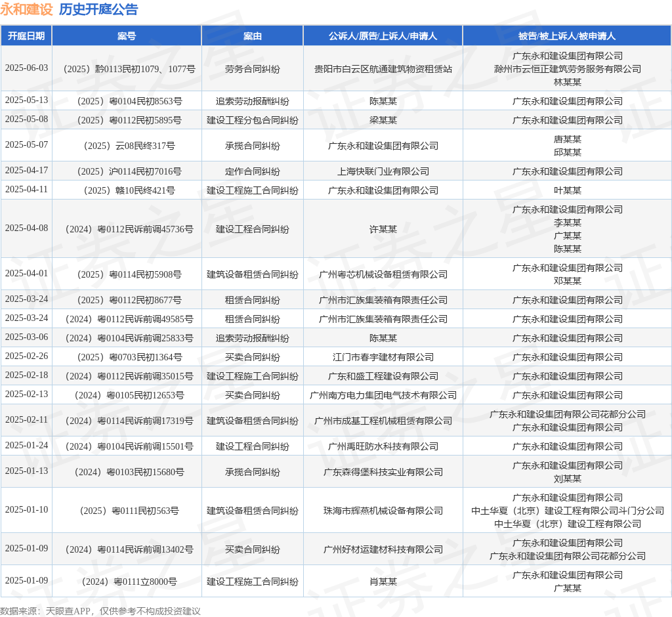Viewport: 672px width, 617px height.
Task: Click the date 2025-03-06
Action: [26, 337]
